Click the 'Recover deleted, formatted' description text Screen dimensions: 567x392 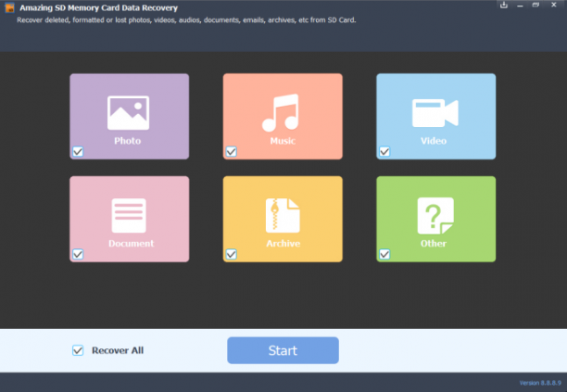pos(186,20)
